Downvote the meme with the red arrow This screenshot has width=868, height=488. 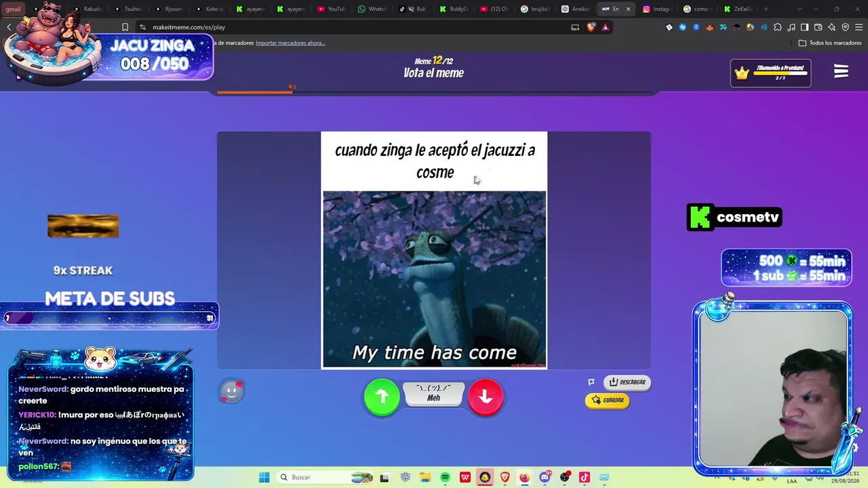(x=486, y=396)
